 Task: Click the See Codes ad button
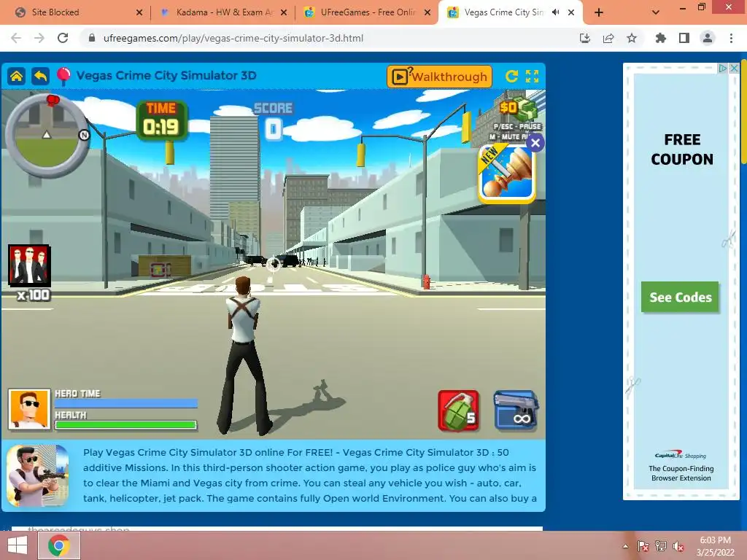(680, 297)
